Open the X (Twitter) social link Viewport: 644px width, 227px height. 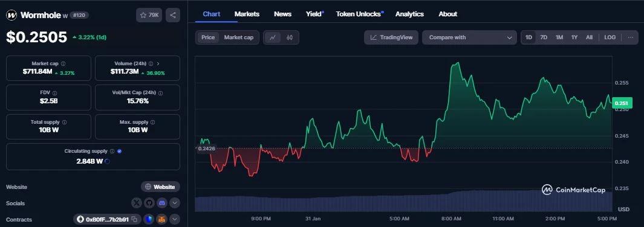(x=137, y=203)
